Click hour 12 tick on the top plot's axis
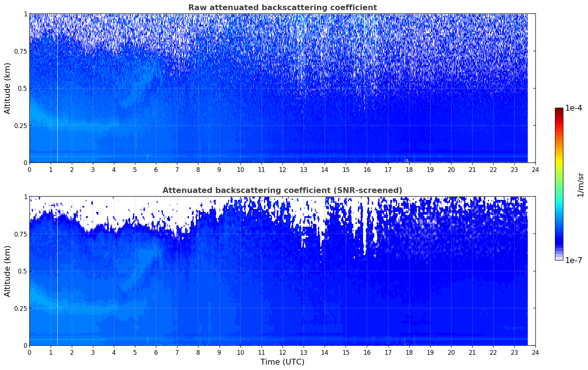 [x=282, y=169]
